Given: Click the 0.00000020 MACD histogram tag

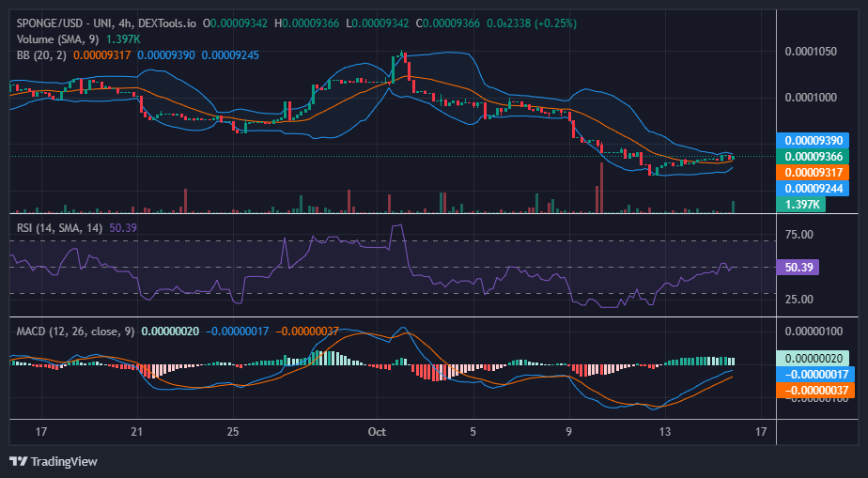Looking at the screenshot, I should pyautogui.click(x=813, y=359).
